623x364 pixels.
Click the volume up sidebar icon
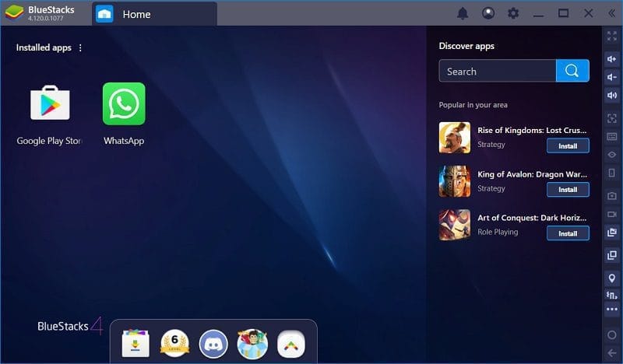(612, 59)
